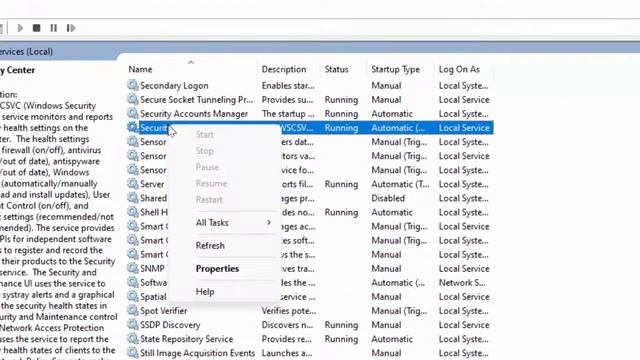The width and height of the screenshot is (640, 360).
Task: Sort services by Name column header
Action: [140, 69]
